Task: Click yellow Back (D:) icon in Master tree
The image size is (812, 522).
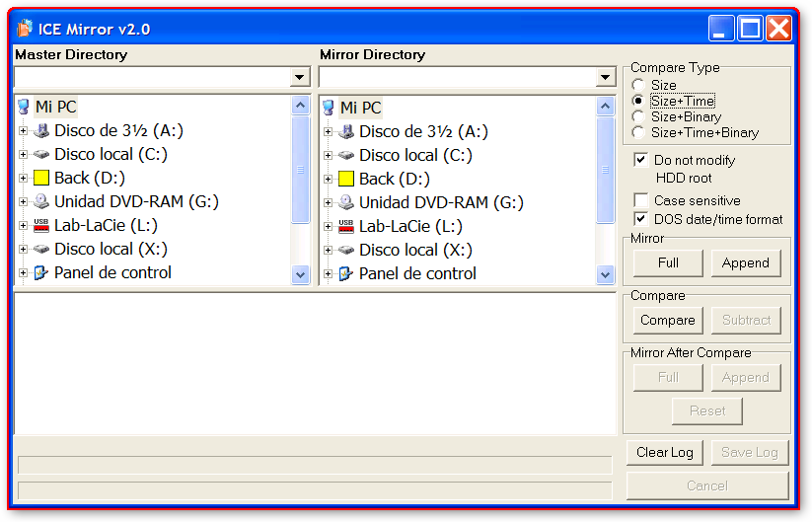Action: click(x=41, y=179)
